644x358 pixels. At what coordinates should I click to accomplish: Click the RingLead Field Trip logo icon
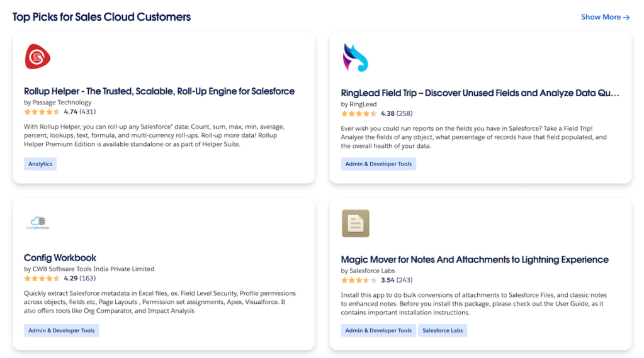[x=355, y=58]
